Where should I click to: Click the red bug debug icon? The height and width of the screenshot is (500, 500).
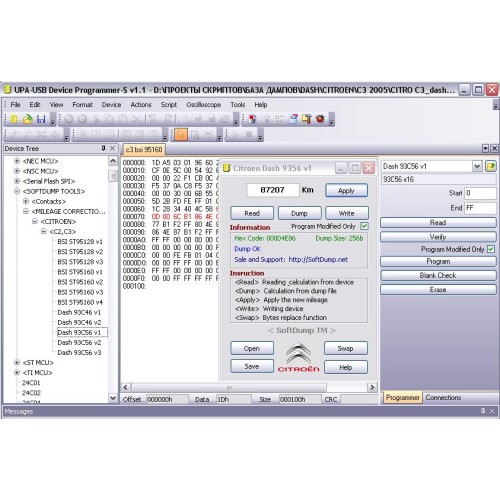tap(320, 119)
